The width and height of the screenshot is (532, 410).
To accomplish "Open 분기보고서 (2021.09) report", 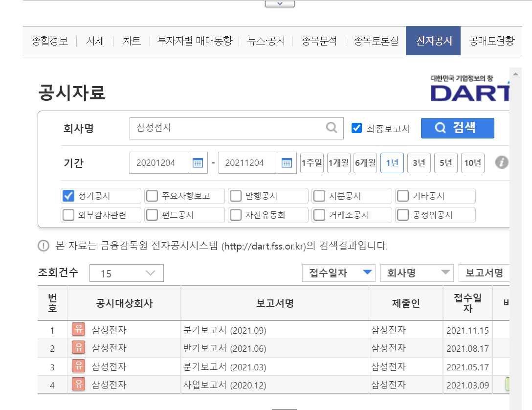I will pyautogui.click(x=224, y=330).
